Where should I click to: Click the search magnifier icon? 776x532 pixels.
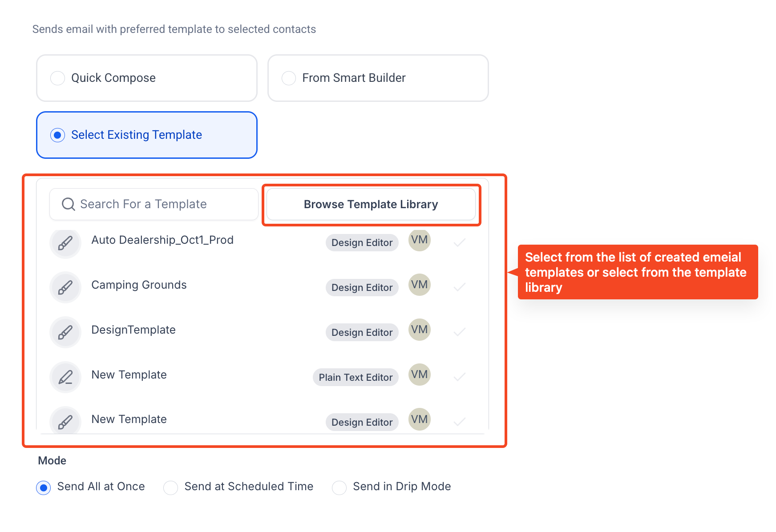pos(68,204)
